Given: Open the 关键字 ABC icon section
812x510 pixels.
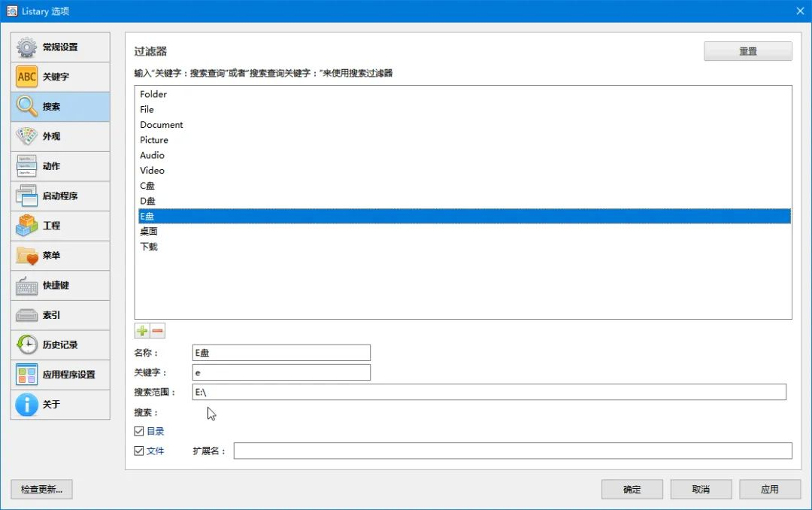Looking at the screenshot, I should click(26, 77).
